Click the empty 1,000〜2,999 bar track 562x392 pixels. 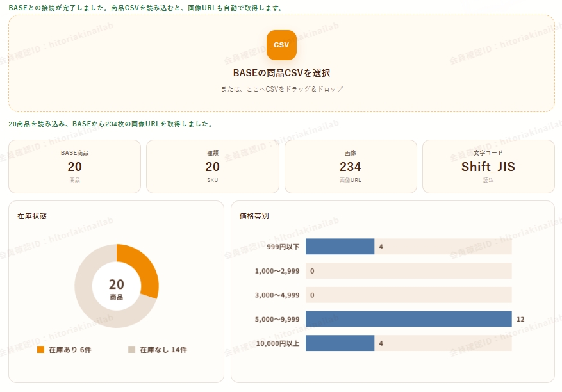tap(409, 271)
